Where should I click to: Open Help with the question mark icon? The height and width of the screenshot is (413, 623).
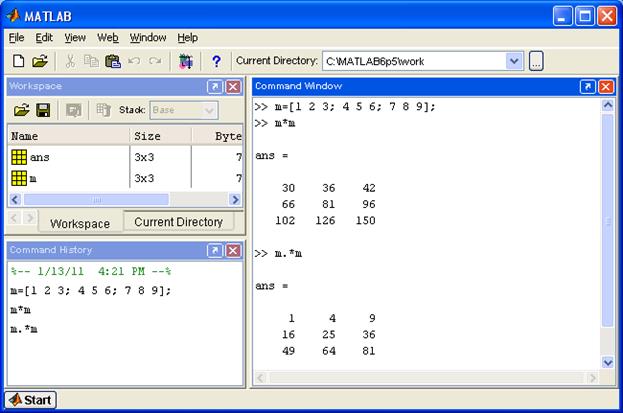click(x=216, y=62)
